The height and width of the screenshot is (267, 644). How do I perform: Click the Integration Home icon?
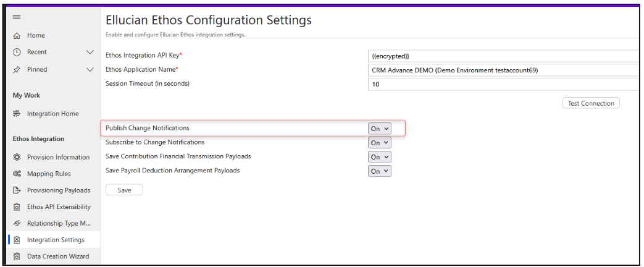point(17,114)
